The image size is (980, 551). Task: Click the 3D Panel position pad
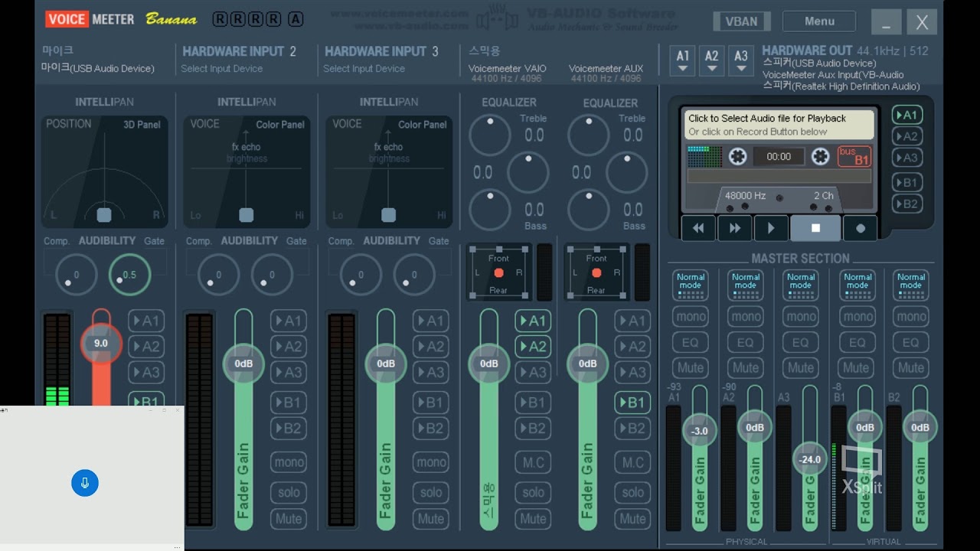pyautogui.click(x=104, y=171)
